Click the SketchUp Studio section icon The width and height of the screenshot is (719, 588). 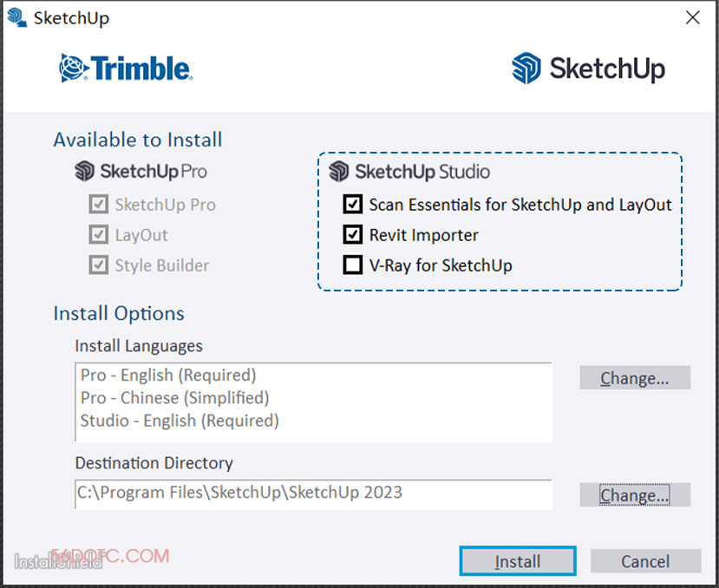[338, 172]
